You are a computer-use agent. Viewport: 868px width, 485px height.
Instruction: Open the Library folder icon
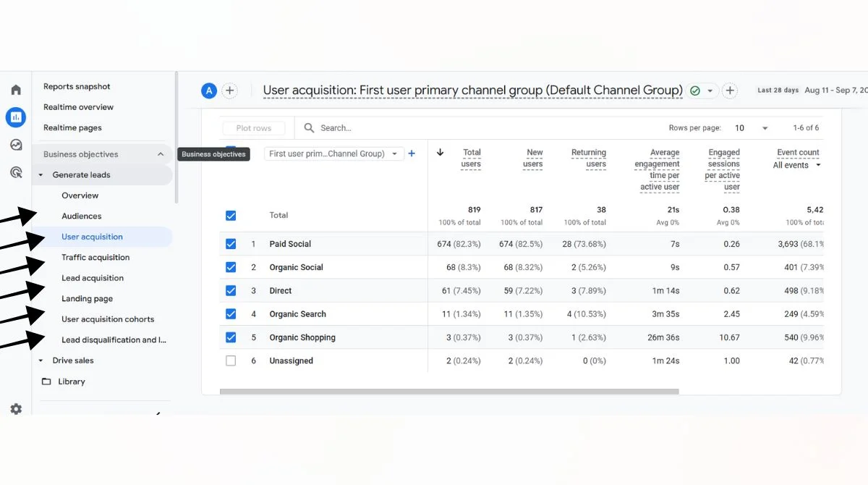[46, 381]
